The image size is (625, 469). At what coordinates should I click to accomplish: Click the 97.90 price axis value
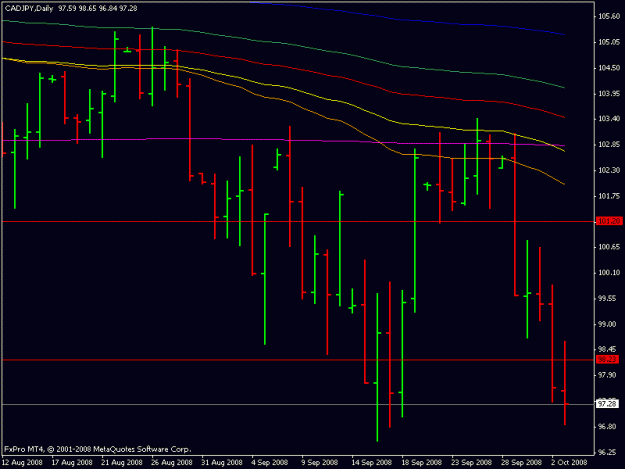[x=609, y=375]
